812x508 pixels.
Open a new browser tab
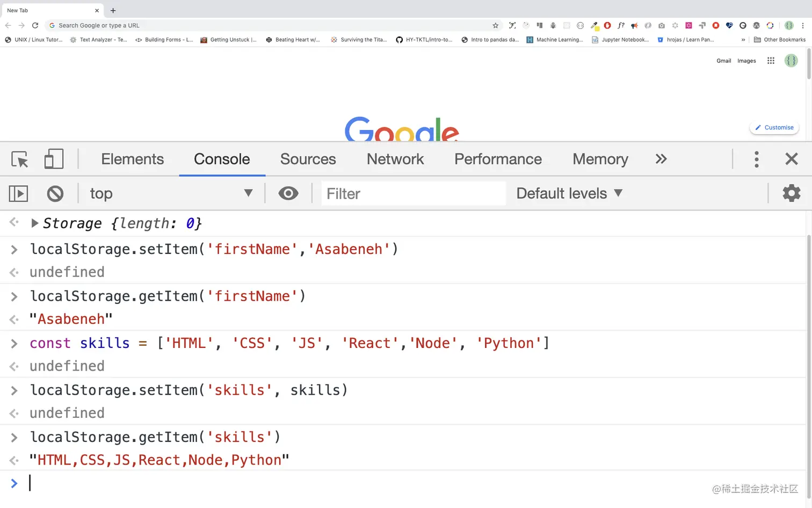click(x=113, y=10)
